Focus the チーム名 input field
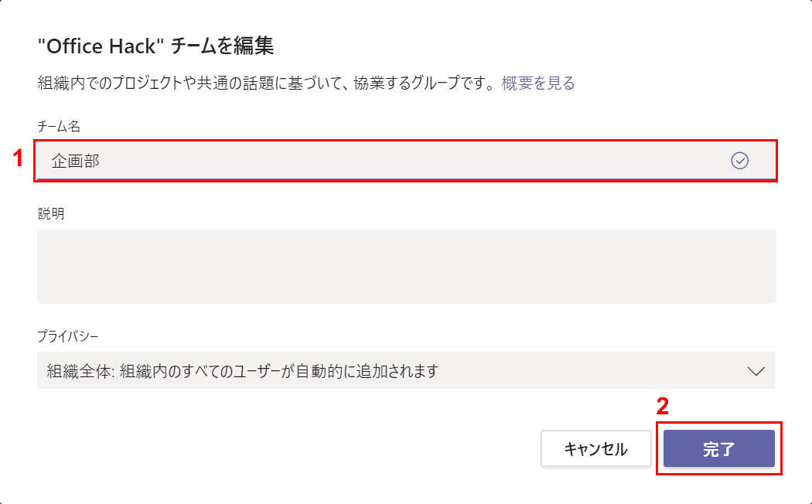Image resolution: width=812 pixels, height=504 pixels. pyautogui.click(x=406, y=161)
